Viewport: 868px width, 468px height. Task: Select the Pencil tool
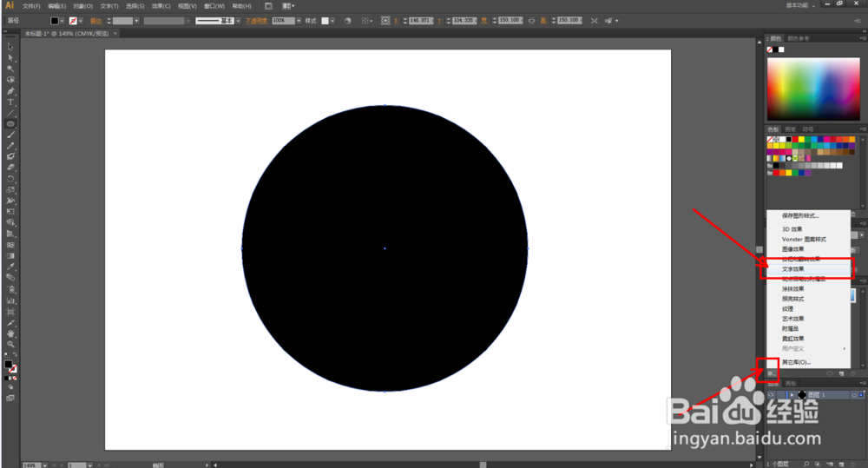(x=10, y=146)
